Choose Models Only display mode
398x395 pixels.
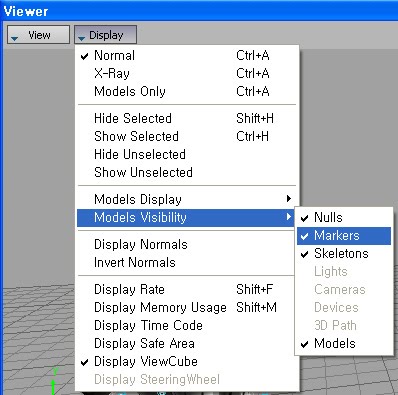pyautogui.click(x=186, y=91)
